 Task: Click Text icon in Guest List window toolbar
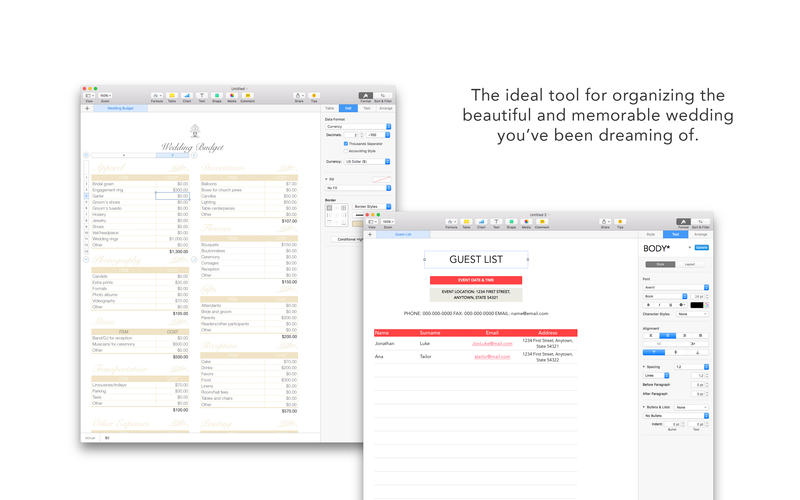(x=496, y=221)
